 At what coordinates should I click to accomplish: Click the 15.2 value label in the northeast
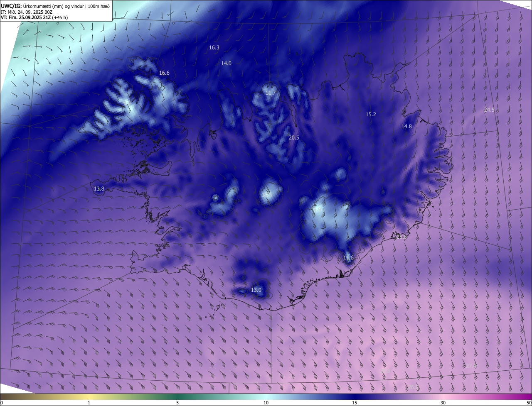pos(371,115)
